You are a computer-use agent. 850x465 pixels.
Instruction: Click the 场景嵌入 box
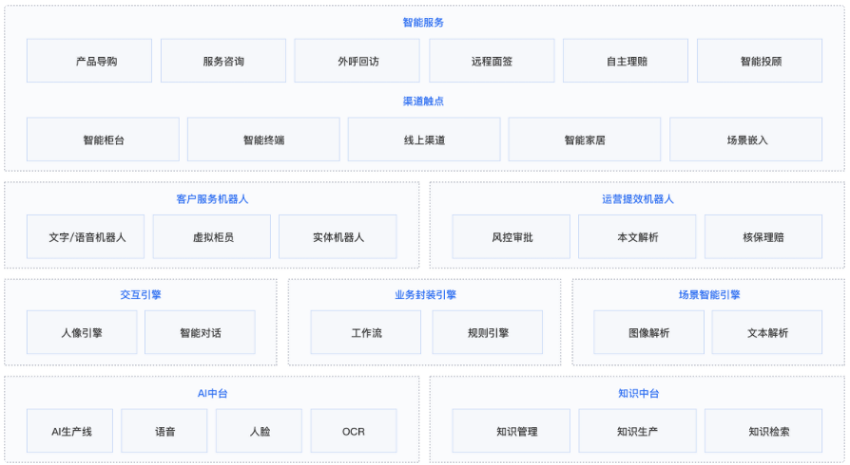(746, 139)
